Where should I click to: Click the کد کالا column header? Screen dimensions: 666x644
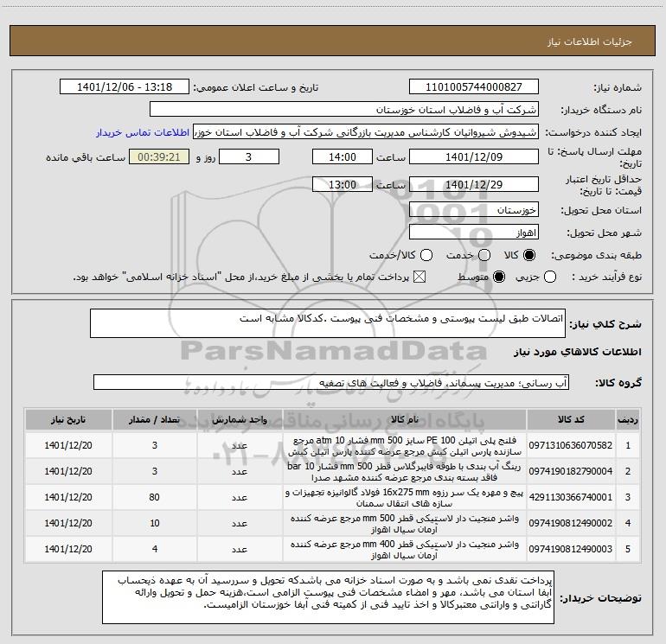coord(571,419)
